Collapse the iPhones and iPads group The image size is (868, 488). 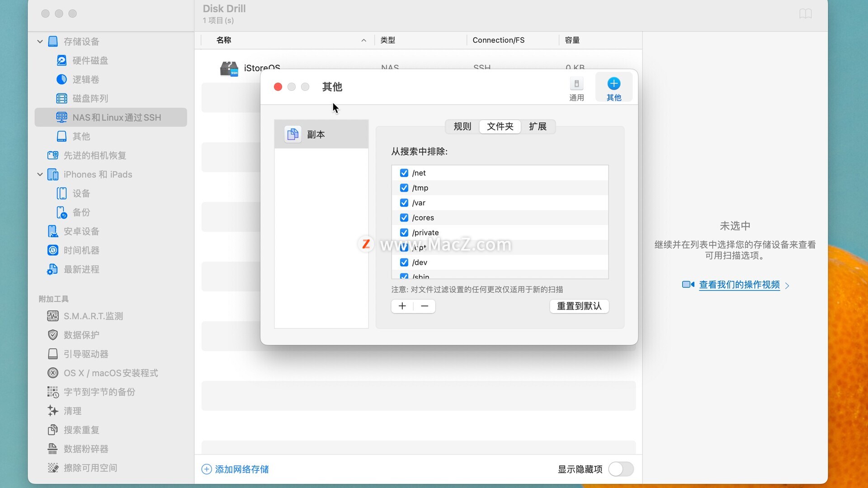[x=40, y=174]
